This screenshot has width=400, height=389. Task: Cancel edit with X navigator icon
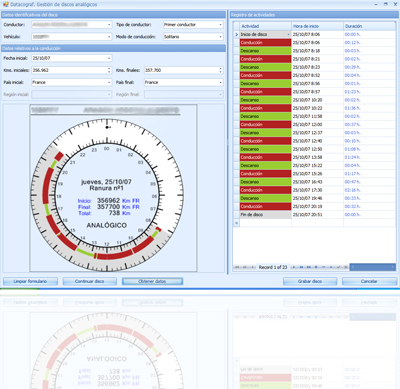pyautogui.click(x=346, y=267)
